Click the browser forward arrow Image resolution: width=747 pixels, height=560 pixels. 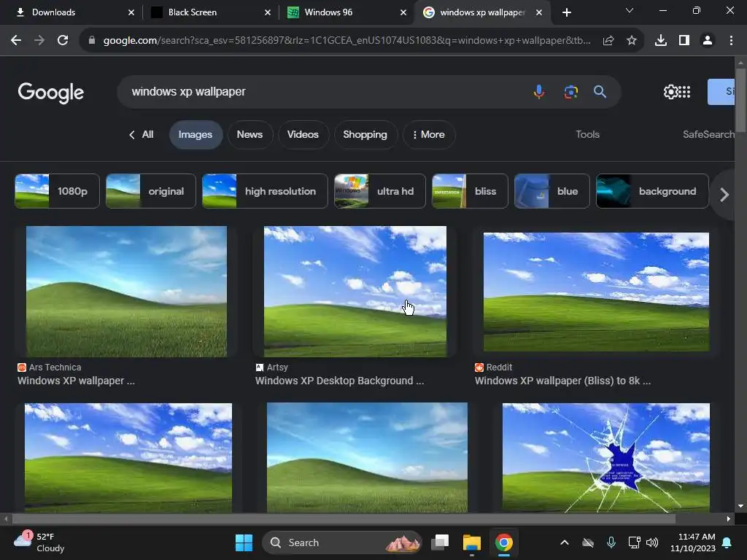coord(39,41)
